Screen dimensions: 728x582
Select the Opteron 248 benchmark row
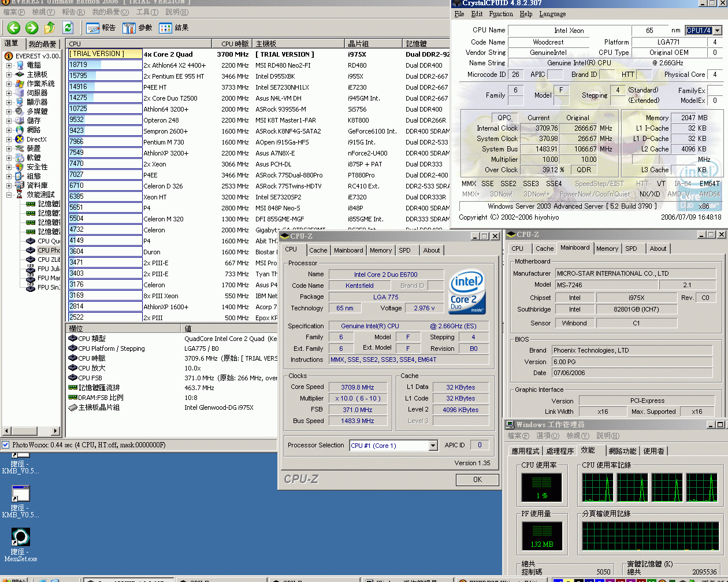pyautogui.click(x=258, y=120)
